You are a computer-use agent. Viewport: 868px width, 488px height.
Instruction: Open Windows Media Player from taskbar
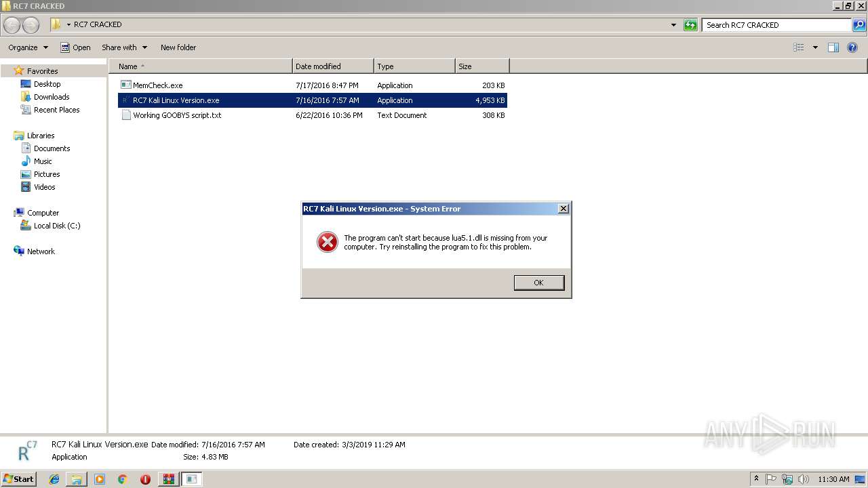pyautogui.click(x=100, y=479)
